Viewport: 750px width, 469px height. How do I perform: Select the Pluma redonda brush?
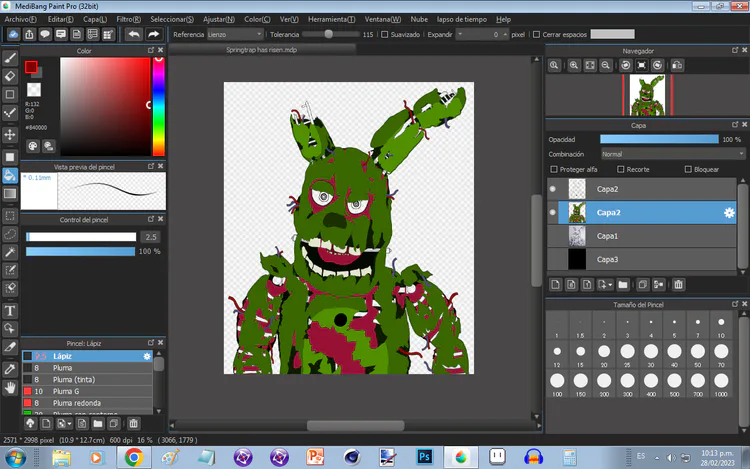tap(87, 403)
